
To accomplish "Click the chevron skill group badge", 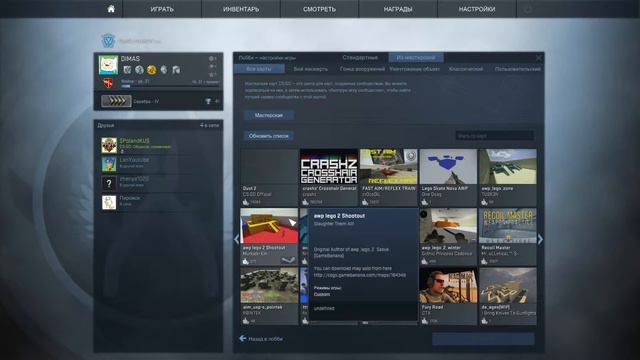I will pyautogui.click(x=116, y=101).
